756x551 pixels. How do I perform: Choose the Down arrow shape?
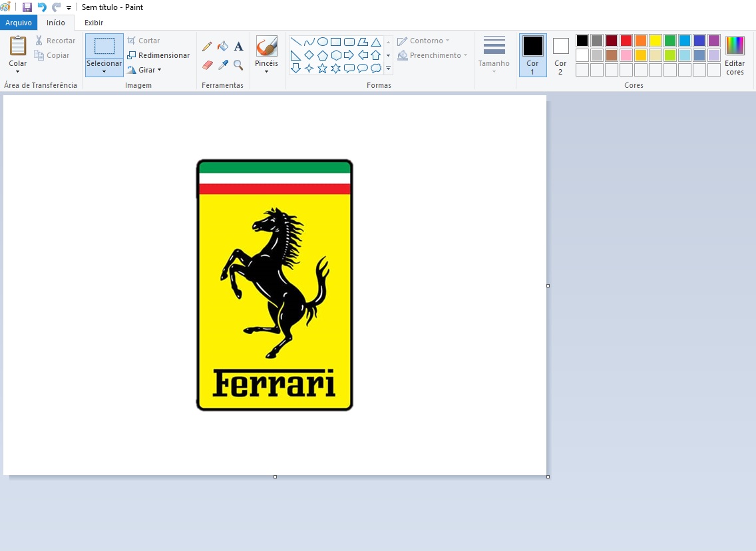296,68
